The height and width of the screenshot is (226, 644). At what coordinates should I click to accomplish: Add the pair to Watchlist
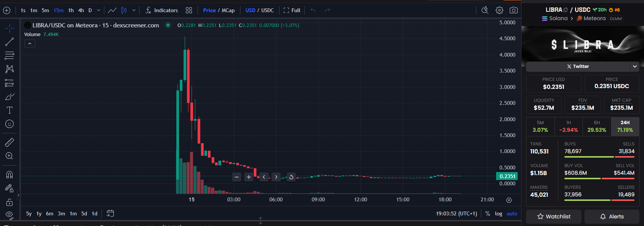coord(554,217)
